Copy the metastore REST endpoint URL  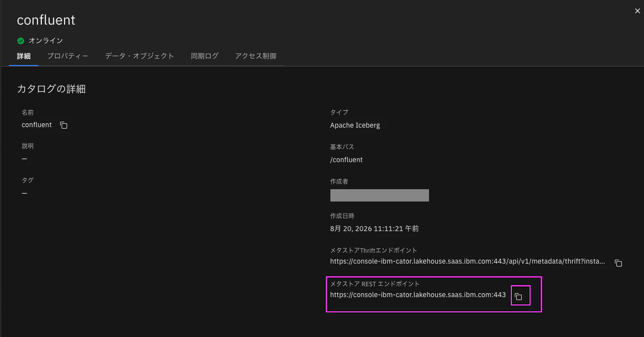coord(518,296)
